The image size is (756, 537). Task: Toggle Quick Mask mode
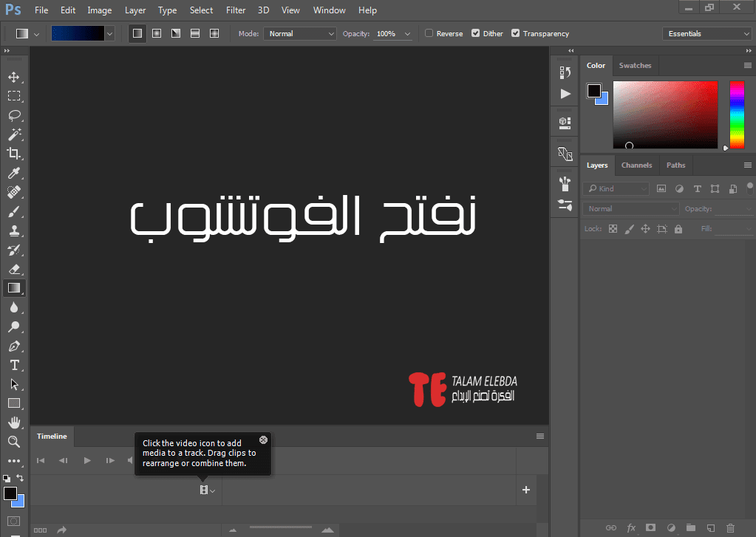coord(14,521)
